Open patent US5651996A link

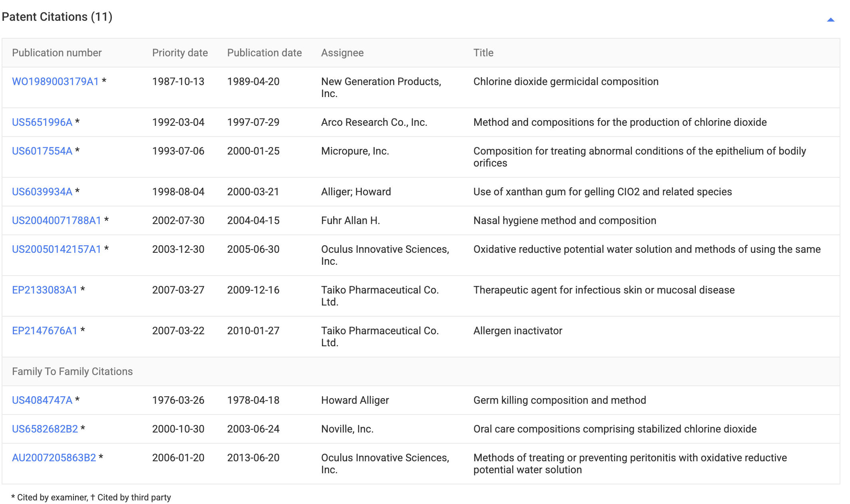point(42,122)
